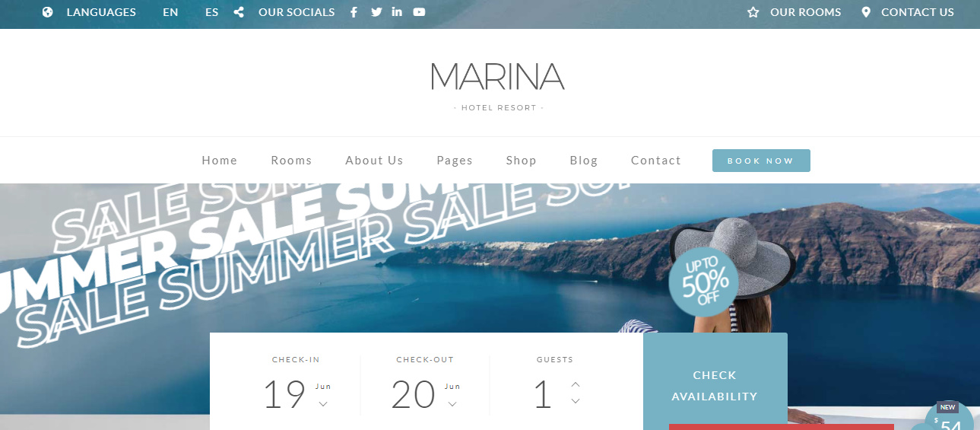Click the location pin Contact Us icon

click(x=866, y=12)
